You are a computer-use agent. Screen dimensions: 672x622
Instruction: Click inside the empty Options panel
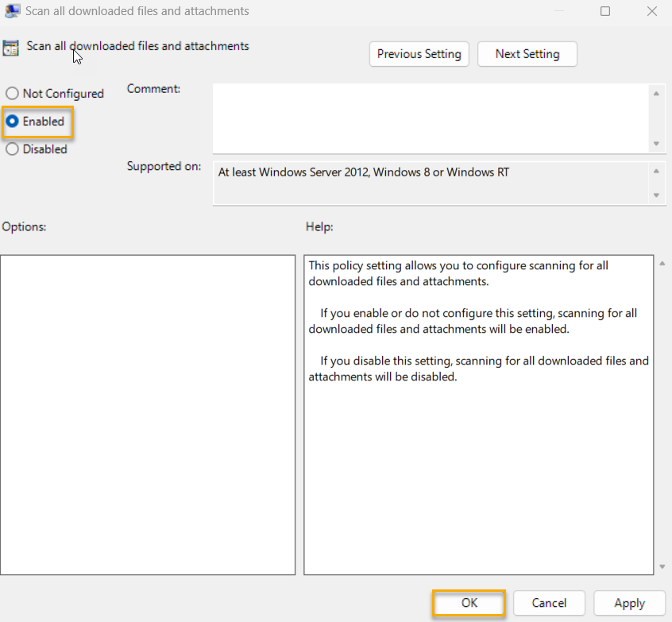[148, 413]
